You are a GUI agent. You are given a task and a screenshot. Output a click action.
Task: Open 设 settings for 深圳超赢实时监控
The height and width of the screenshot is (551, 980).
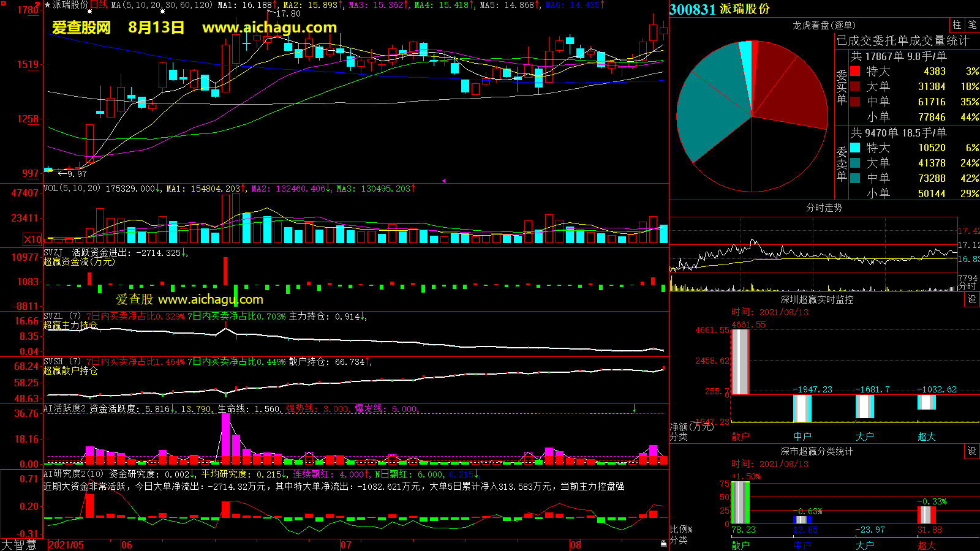click(972, 299)
